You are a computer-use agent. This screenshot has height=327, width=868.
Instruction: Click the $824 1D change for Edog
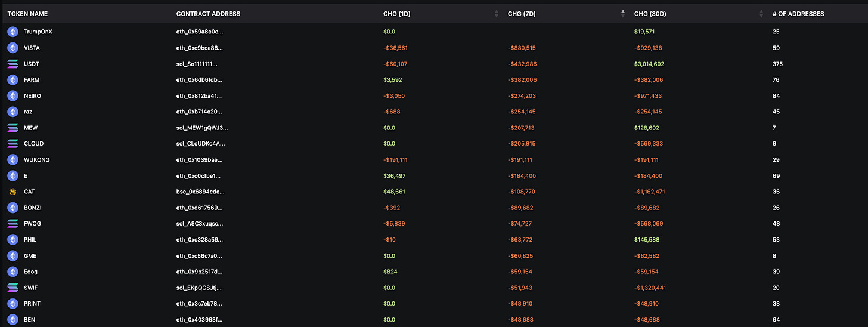(390, 272)
